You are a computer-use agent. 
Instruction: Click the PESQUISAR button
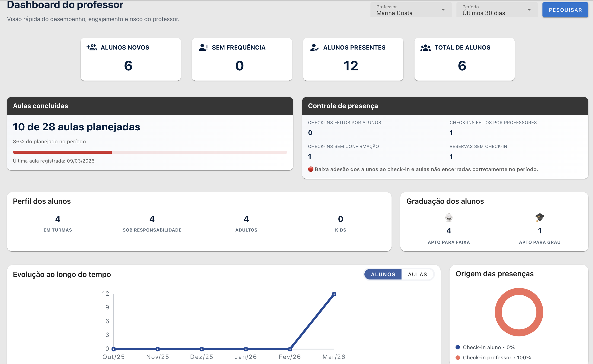coord(565,10)
